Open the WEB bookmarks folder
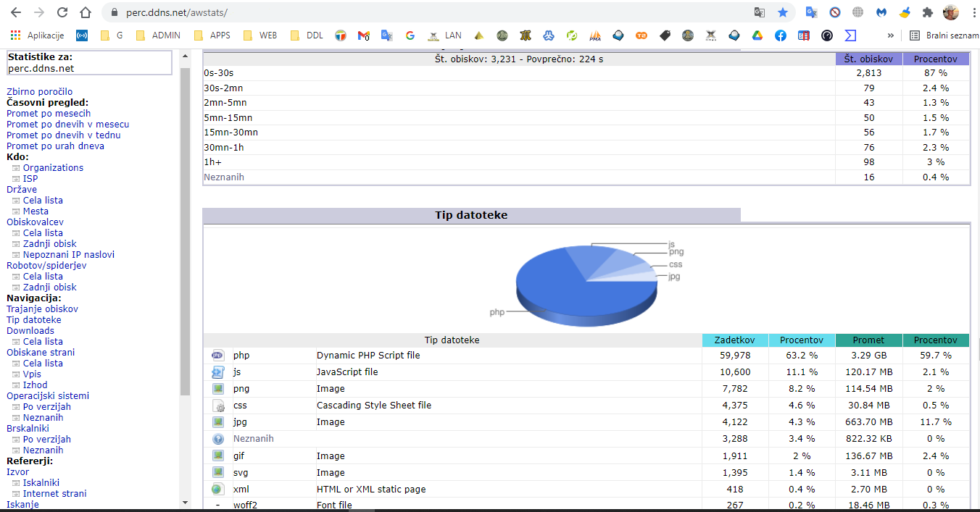The image size is (980, 512). (259, 35)
